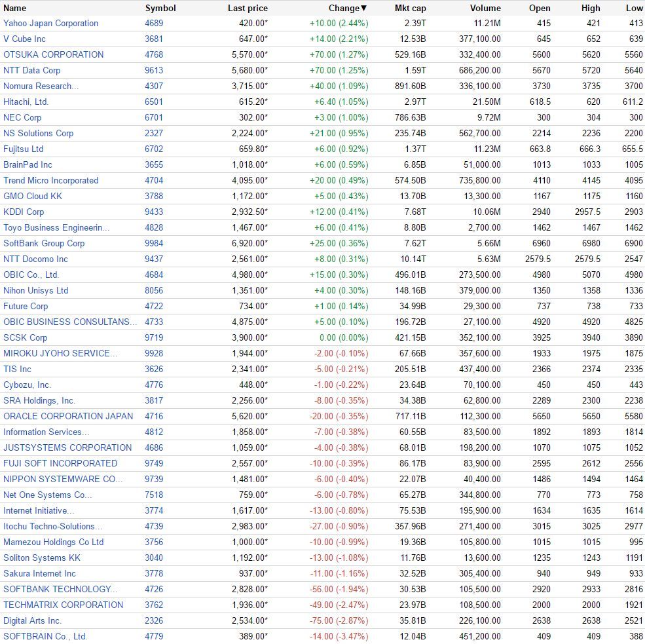Open BrainPad Inc link
This screenshot has width=645, height=644.
pyautogui.click(x=28, y=165)
